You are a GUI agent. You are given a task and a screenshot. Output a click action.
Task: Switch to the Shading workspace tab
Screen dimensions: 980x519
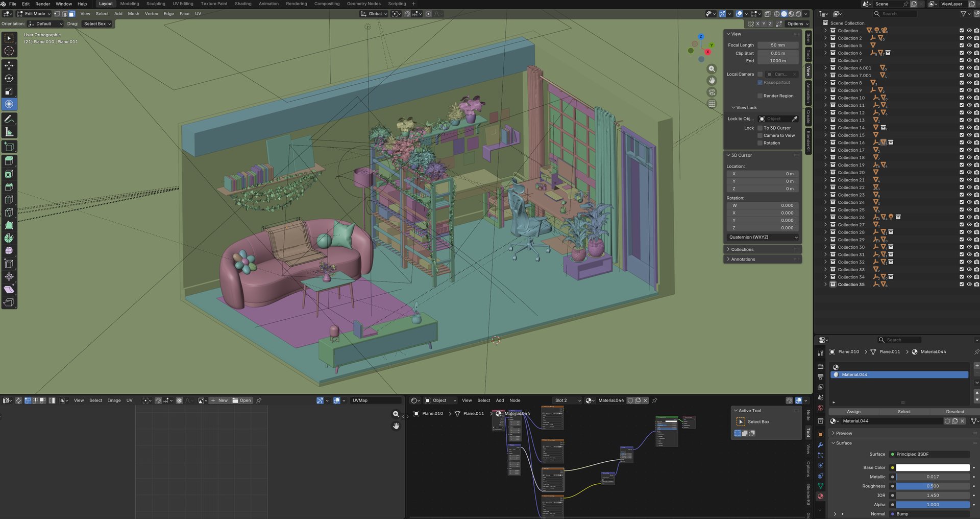tap(243, 4)
